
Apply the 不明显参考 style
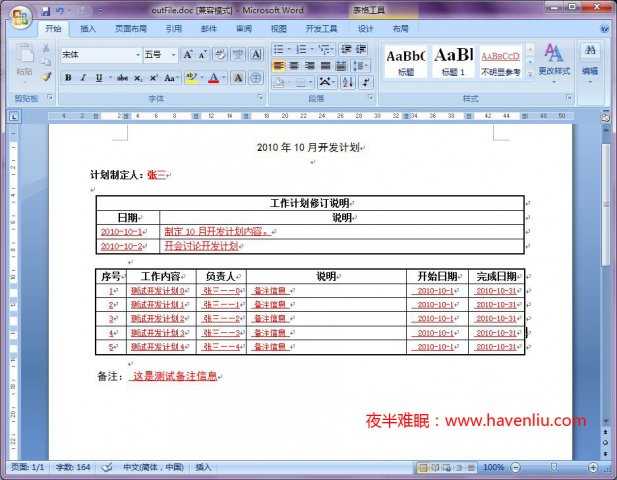point(501,62)
